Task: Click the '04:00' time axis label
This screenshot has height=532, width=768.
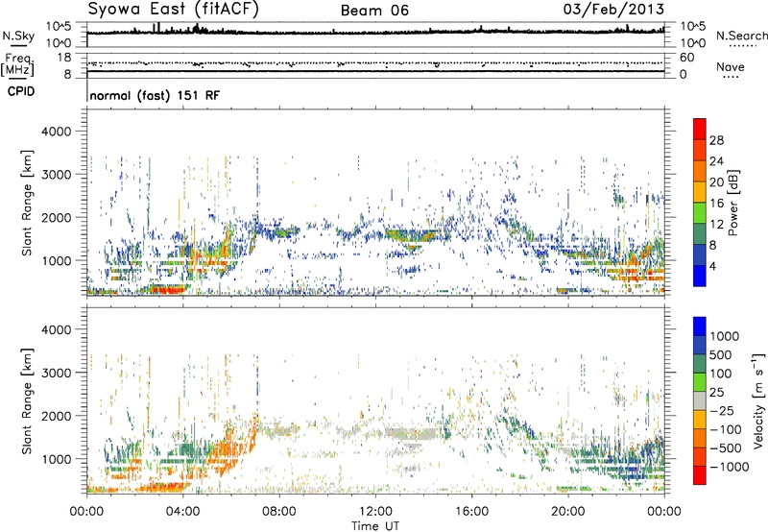Action: click(x=182, y=512)
